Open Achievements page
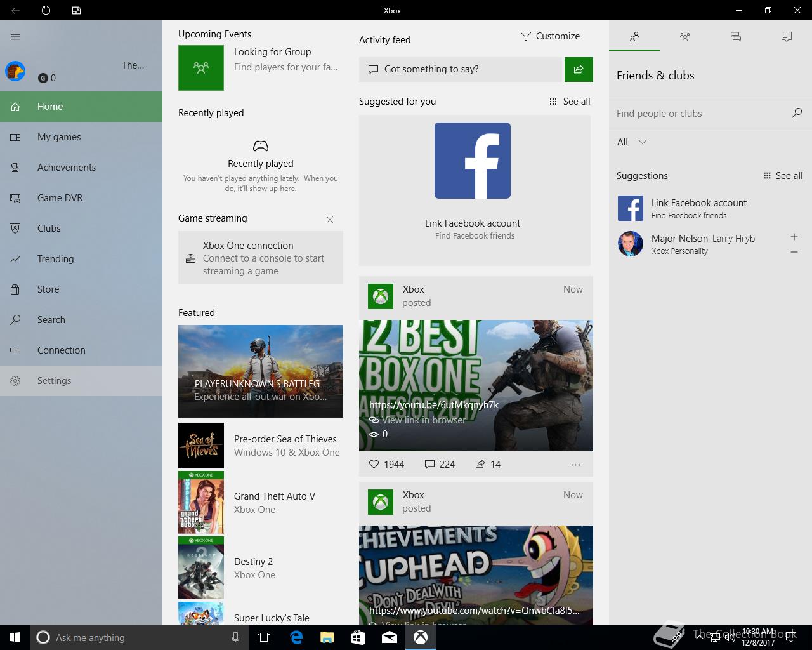 click(x=81, y=168)
